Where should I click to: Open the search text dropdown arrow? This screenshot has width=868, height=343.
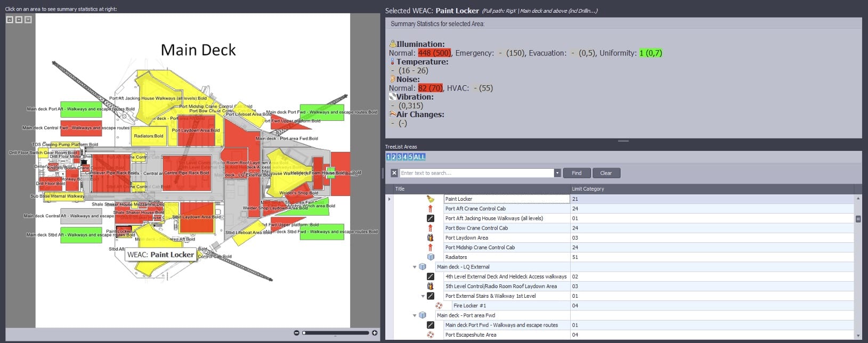tap(557, 173)
